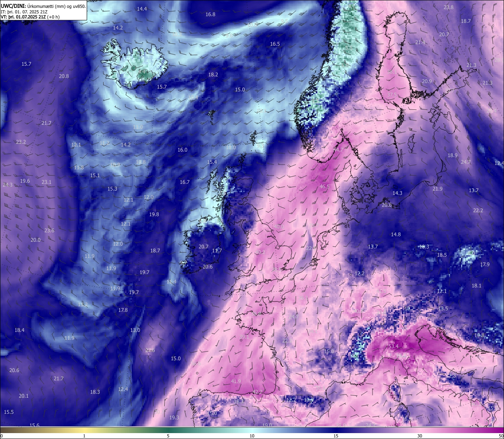
Task: Click the 18.5 value in eastern Europe
Action: click(442, 255)
